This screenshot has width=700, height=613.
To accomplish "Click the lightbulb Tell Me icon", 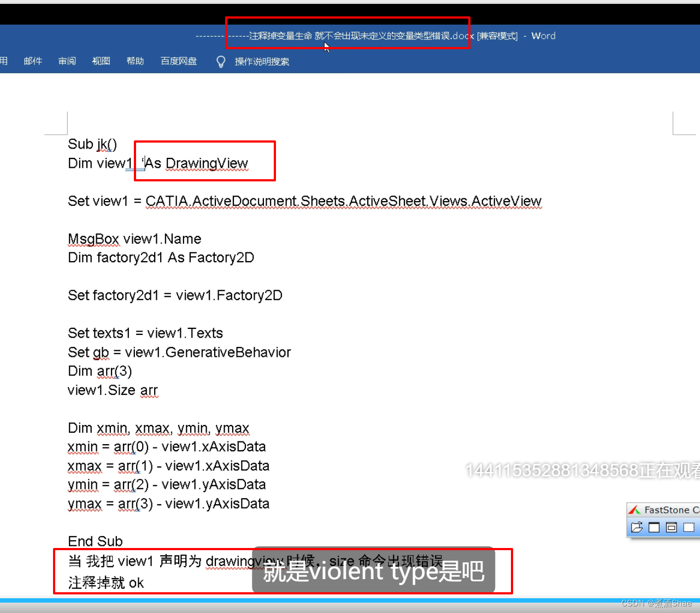I will (221, 62).
